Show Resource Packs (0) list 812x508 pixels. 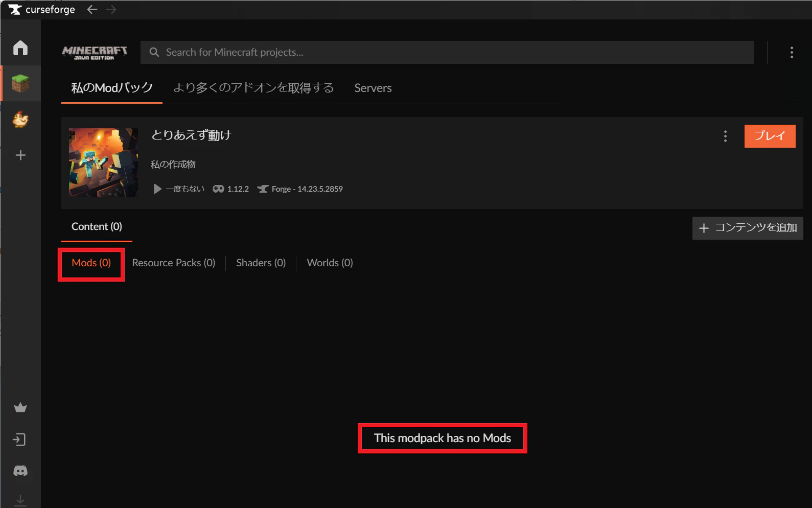(174, 263)
